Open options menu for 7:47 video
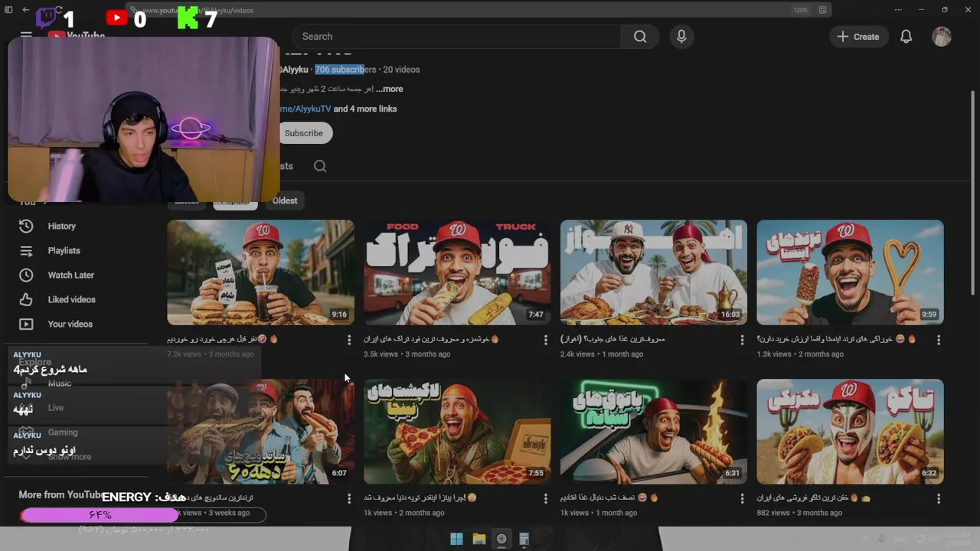Image resolution: width=980 pixels, height=551 pixels. pyautogui.click(x=546, y=340)
